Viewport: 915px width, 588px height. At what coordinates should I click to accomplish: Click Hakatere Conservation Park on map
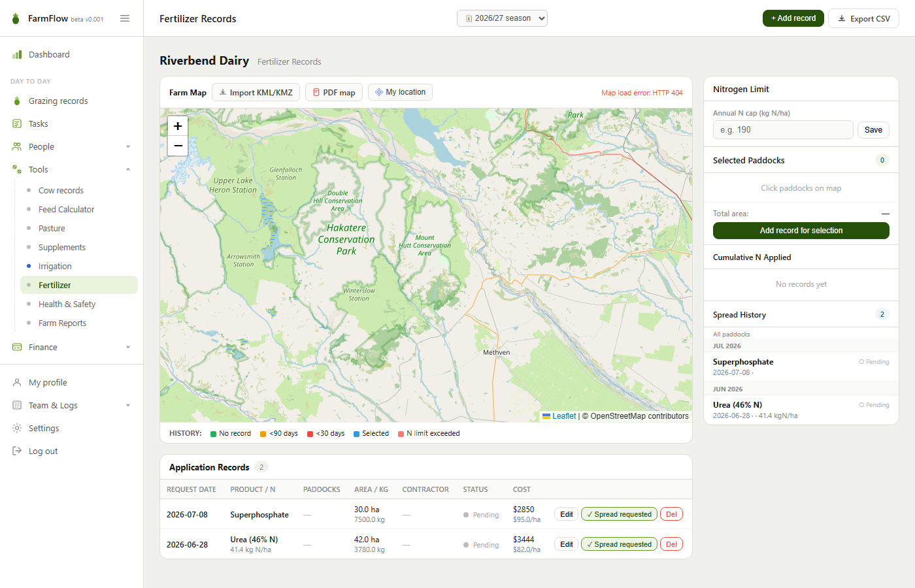pyautogui.click(x=346, y=239)
